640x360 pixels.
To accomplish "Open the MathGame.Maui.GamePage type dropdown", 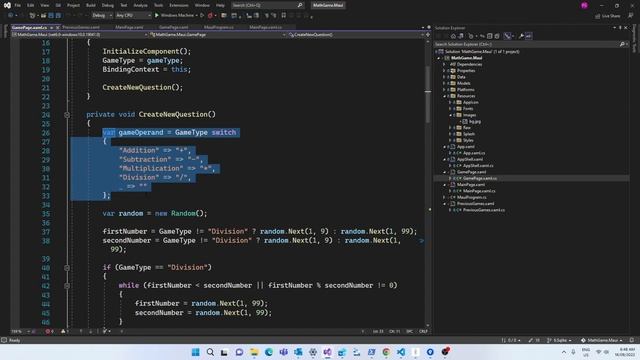I will [x=218, y=35].
